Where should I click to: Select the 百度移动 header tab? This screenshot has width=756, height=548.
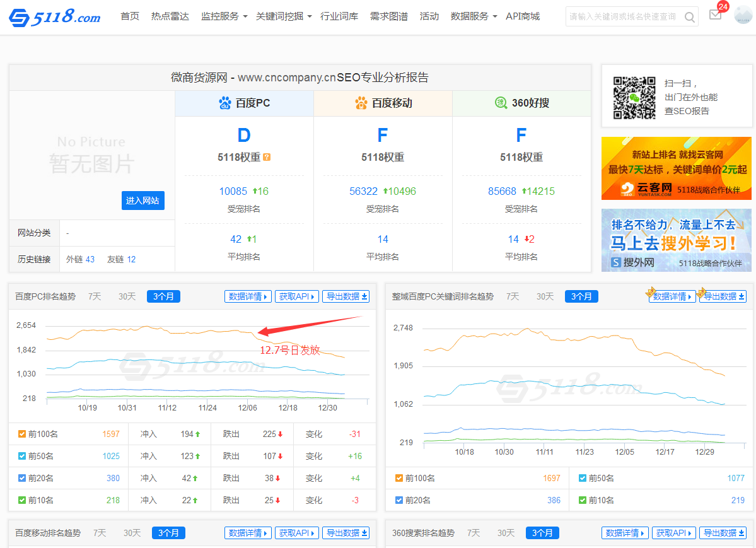(x=383, y=103)
